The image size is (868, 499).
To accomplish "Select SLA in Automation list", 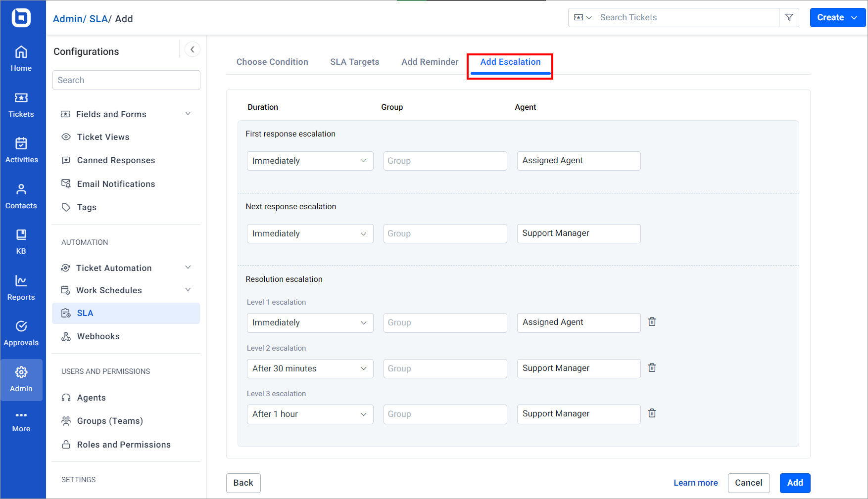I will (126, 313).
